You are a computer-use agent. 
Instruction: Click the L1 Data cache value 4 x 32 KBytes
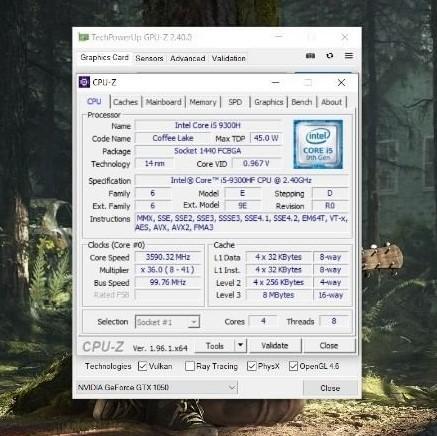click(279, 257)
